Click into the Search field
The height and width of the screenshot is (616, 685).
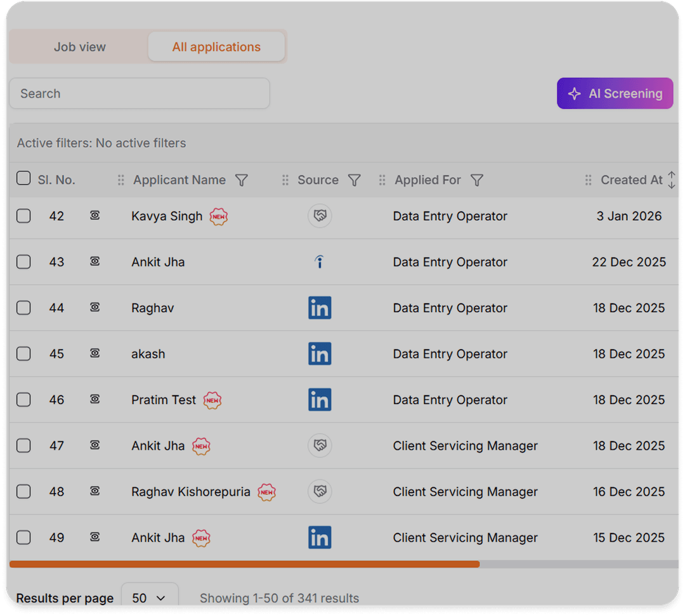click(140, 93)
